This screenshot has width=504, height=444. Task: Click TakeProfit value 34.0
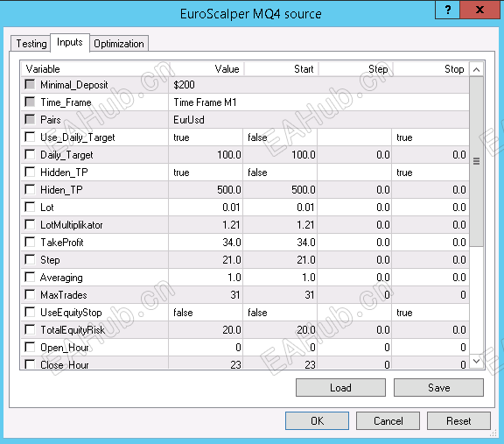[x=206, y=243]
